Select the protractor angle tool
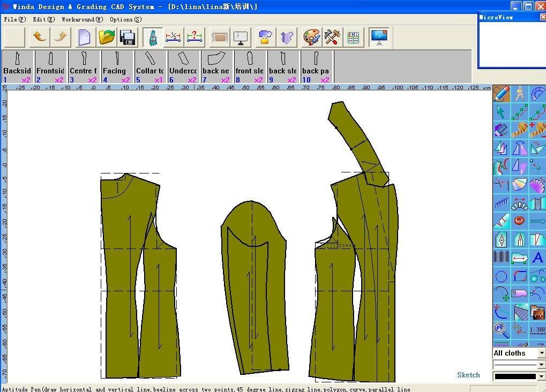Viewport: 546px width, 392px height. point(537,94)
